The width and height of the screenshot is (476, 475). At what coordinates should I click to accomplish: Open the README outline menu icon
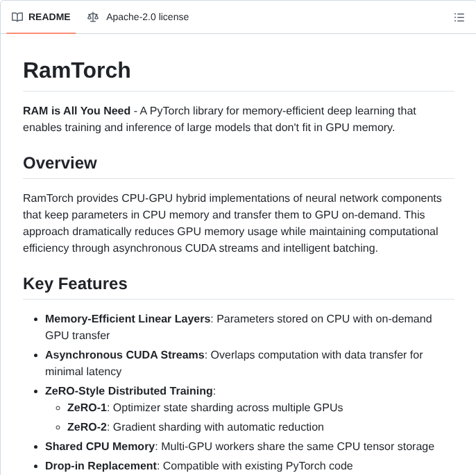[x=459, y=17]
